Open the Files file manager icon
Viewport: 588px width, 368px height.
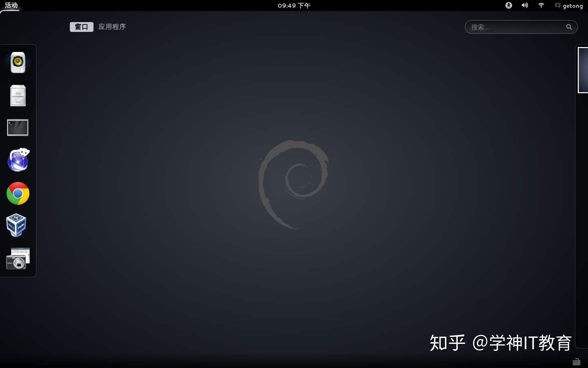coord(18,95)
